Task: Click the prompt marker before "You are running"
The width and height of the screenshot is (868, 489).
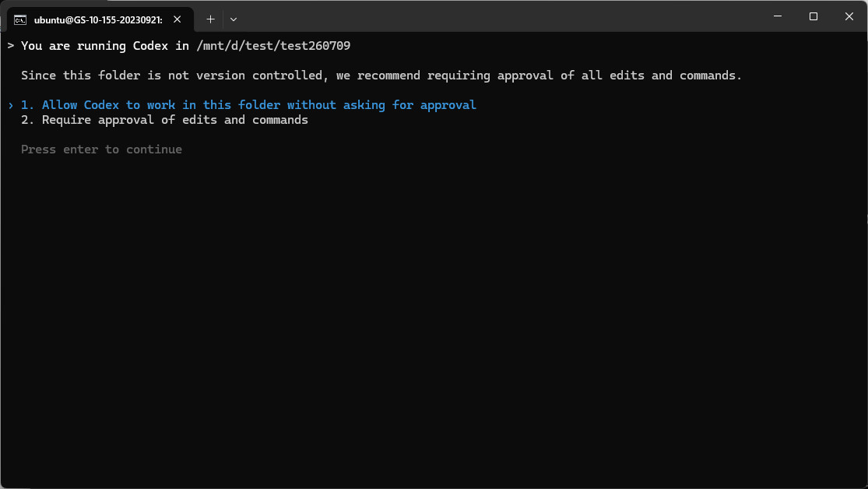Action: tap(11, 46)
